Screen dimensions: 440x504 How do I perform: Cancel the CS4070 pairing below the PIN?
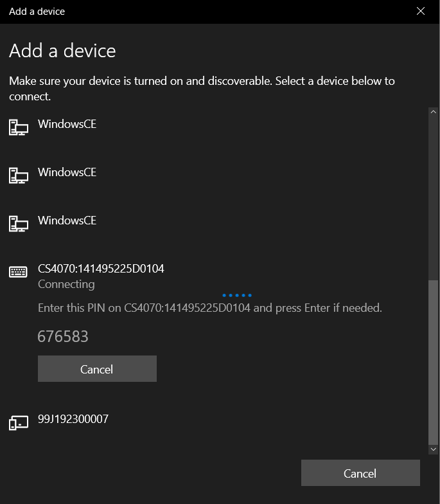(x=97, y=369)
